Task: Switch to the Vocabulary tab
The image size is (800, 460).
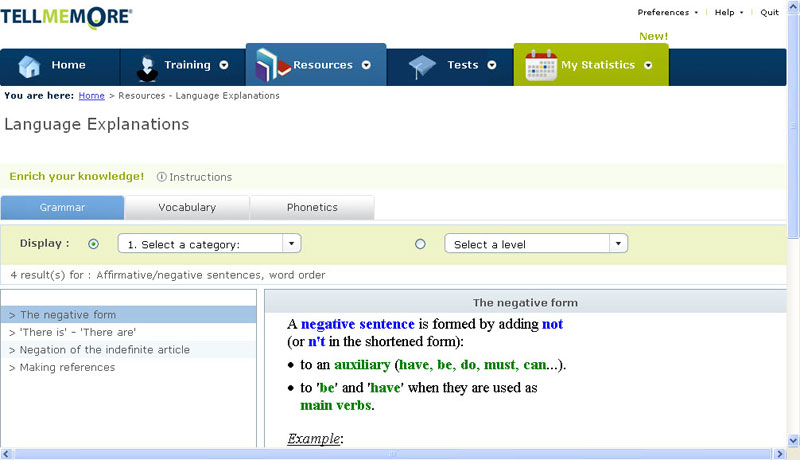Action: tap(187, 208)
